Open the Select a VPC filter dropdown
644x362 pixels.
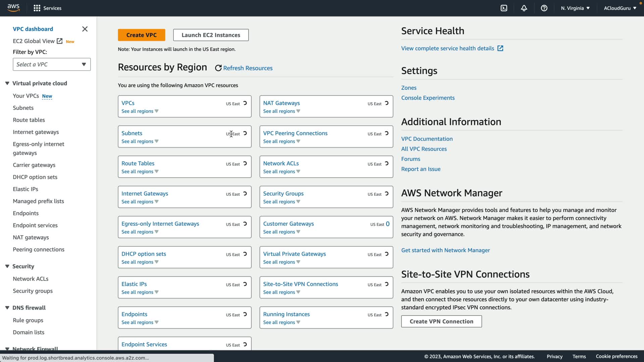(52, 64)
